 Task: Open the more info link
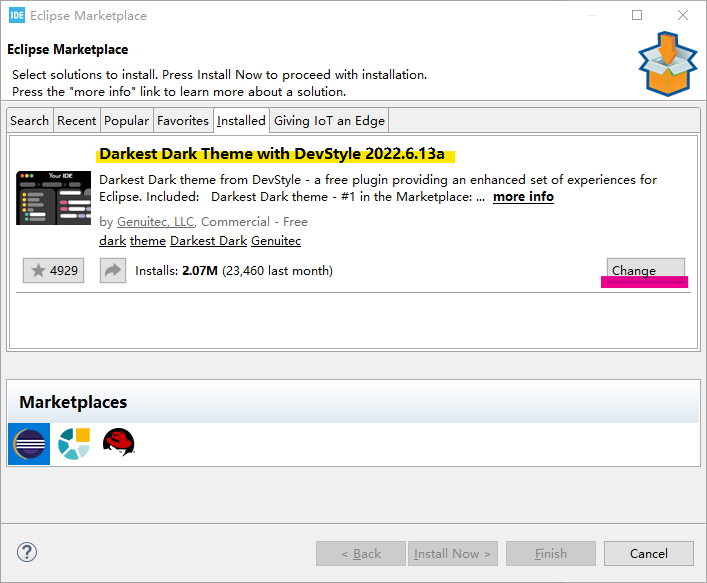click(523, 197)
